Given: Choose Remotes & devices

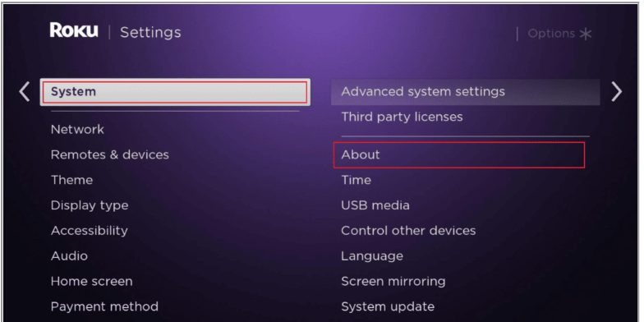Looking at the screenshot, I should [110, 154].
